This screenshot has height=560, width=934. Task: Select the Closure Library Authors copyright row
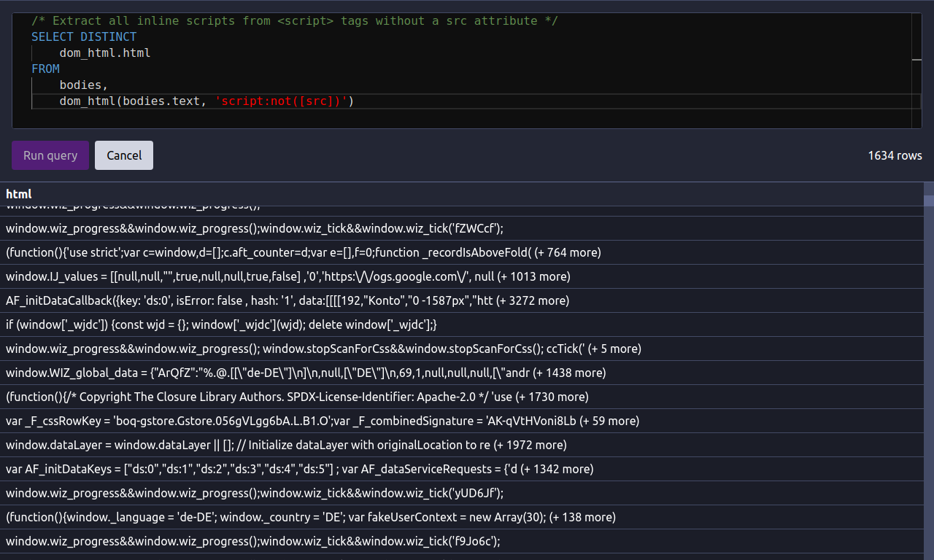(x=296, y=397)
